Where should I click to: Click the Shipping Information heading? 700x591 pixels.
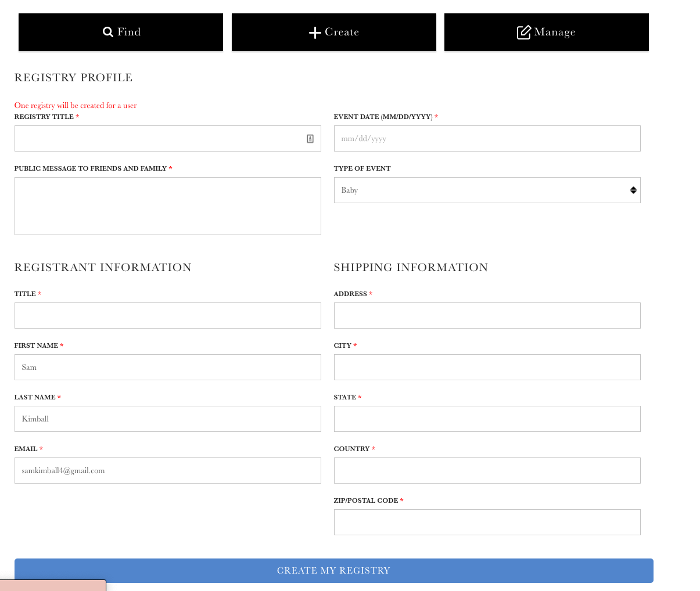(x=411, y=268)
